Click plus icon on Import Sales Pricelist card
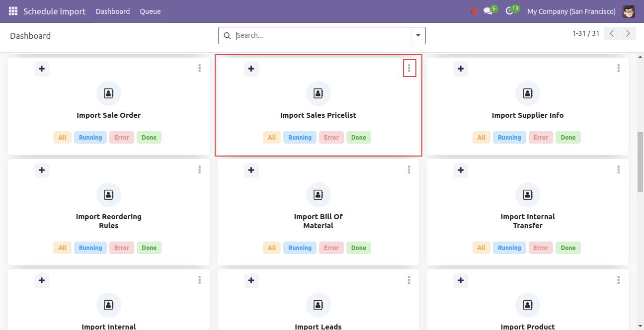The height and width of the screenshot is (330, 644). [251, 69]
